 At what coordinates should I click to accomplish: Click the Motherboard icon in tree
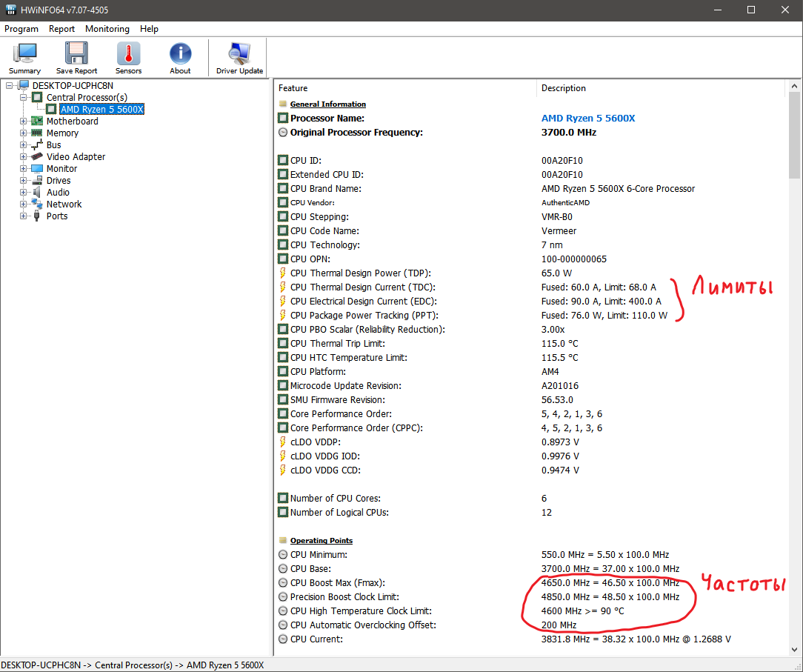(37, 121)
